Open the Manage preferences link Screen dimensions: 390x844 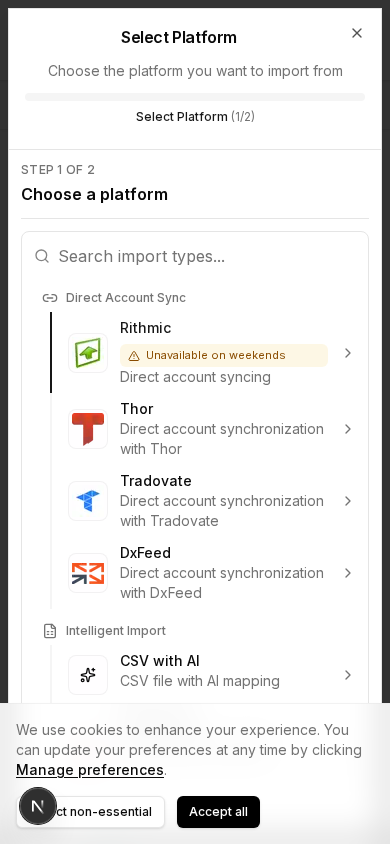90,770
